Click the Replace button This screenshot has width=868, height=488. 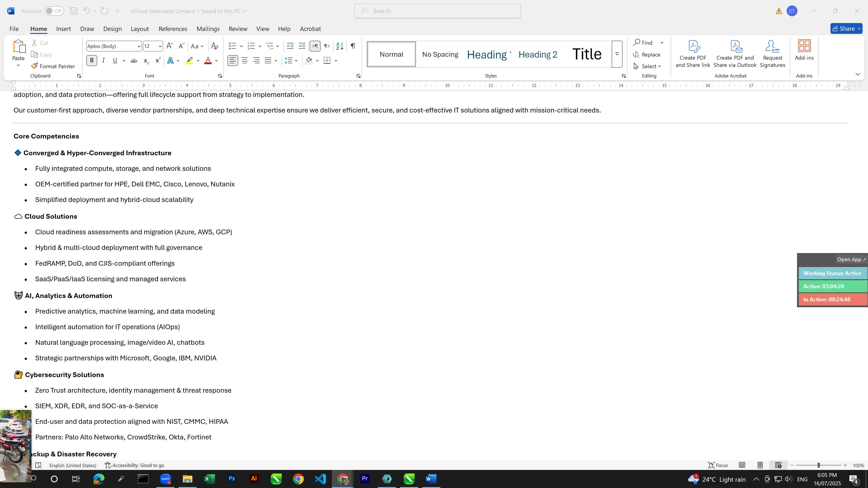point(647,54)
